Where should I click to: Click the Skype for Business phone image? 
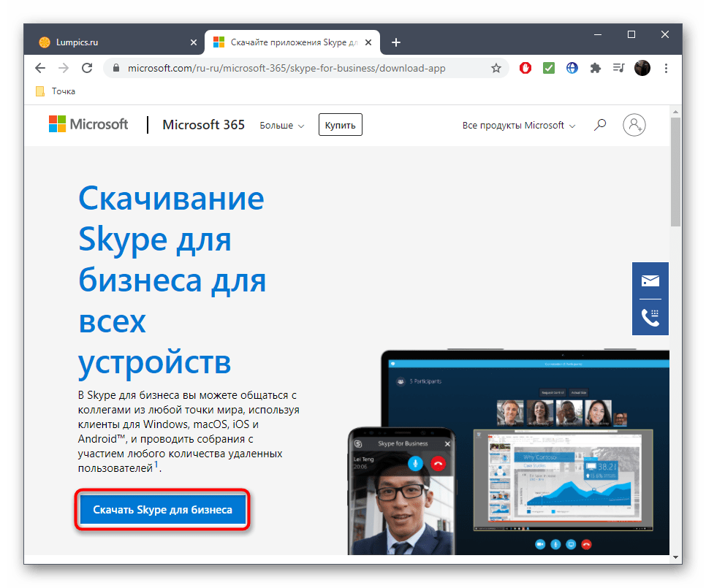[401, 492]
